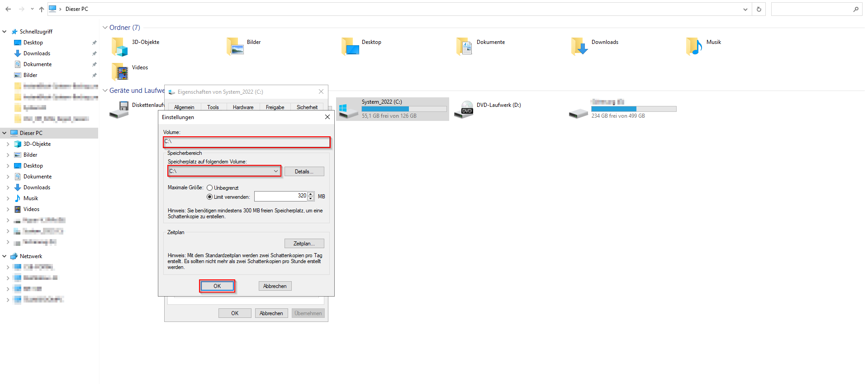Select the Limit verwenden radio option
Image resolution: width=868 pixels, height=384 pixels.
coord(210,197)
